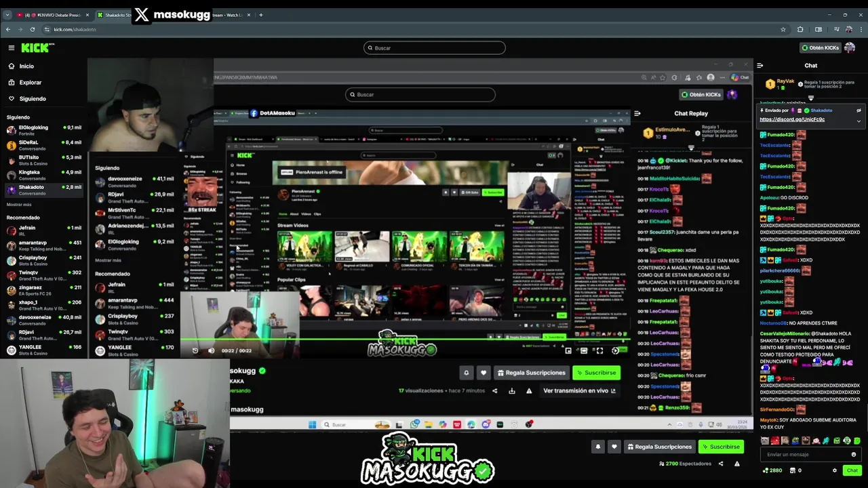868x488 pixels.
Task: Go to Inicio in the sidebar
Action: pyautogui.click(x=26, y=66)
